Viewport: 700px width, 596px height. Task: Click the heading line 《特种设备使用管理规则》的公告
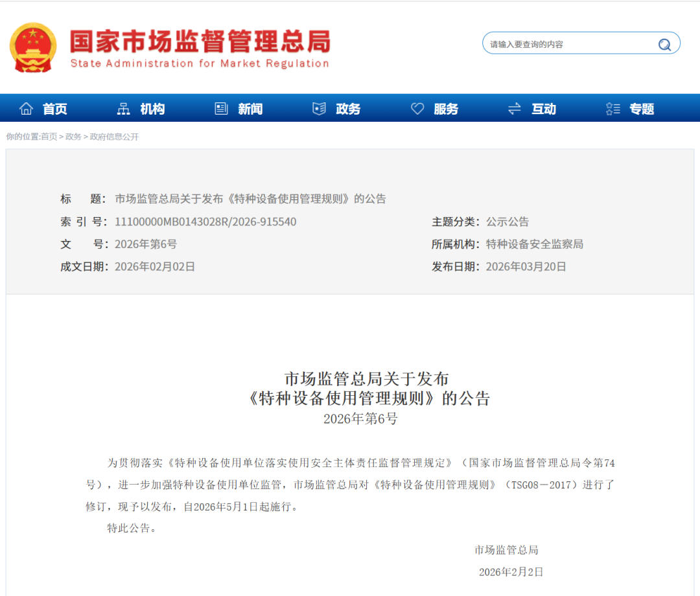(x=369, y=398)
